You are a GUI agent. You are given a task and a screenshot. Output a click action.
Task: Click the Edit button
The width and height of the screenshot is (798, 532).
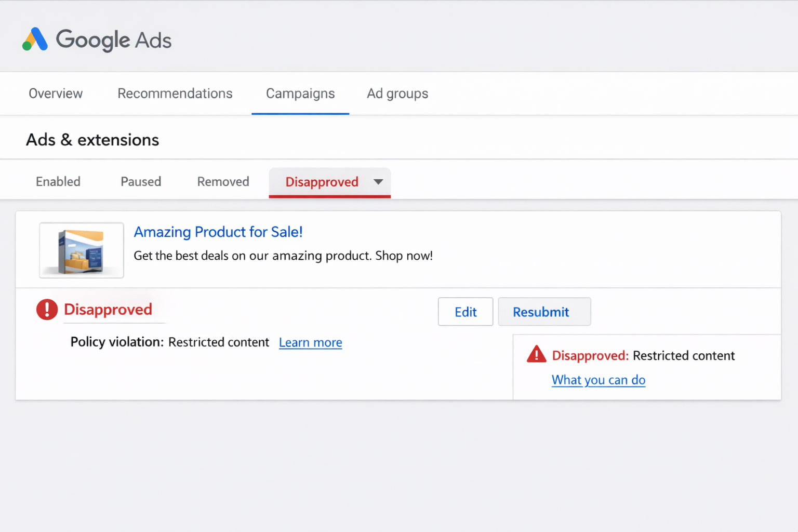coord(465,312)
